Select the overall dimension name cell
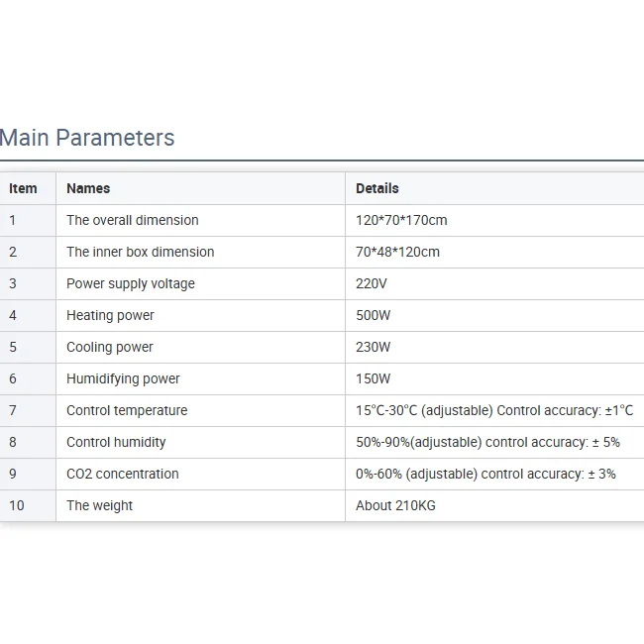644x644 pixels. click(x=133, y=220)
